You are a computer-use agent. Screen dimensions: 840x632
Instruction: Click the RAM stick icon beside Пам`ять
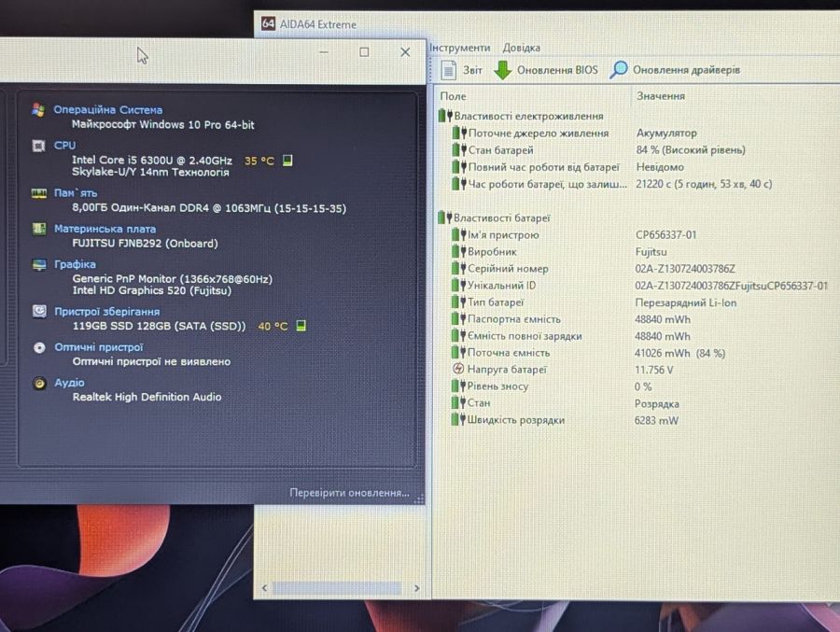coord(38,193)
